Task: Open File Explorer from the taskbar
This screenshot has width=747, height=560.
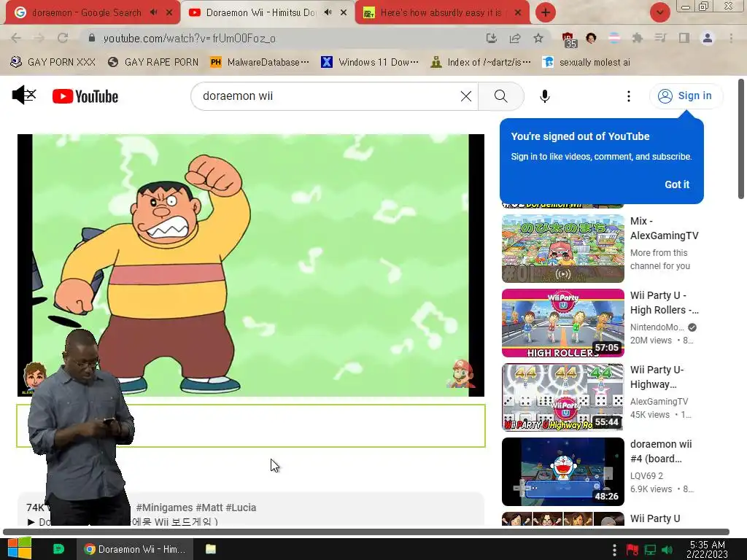Action: 211,549
